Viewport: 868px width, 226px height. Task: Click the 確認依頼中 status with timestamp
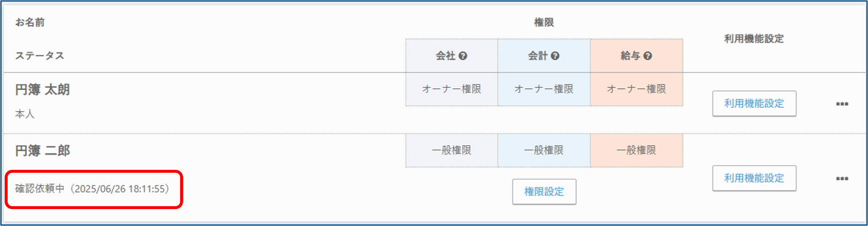[92, 189]
